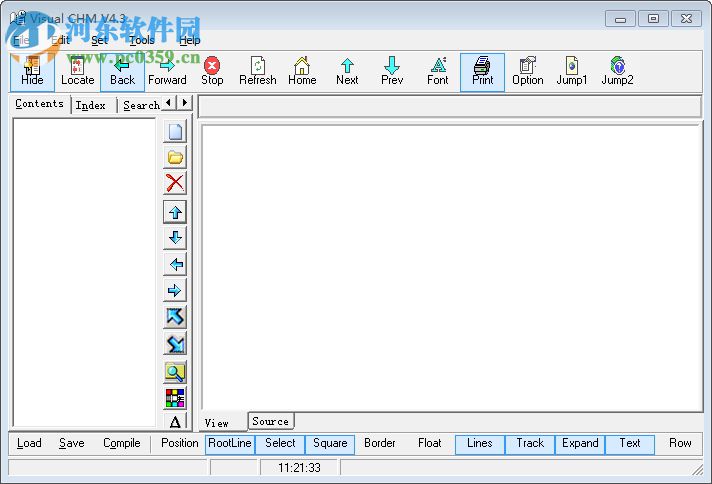Move item left with left arrow

[175, 264]
